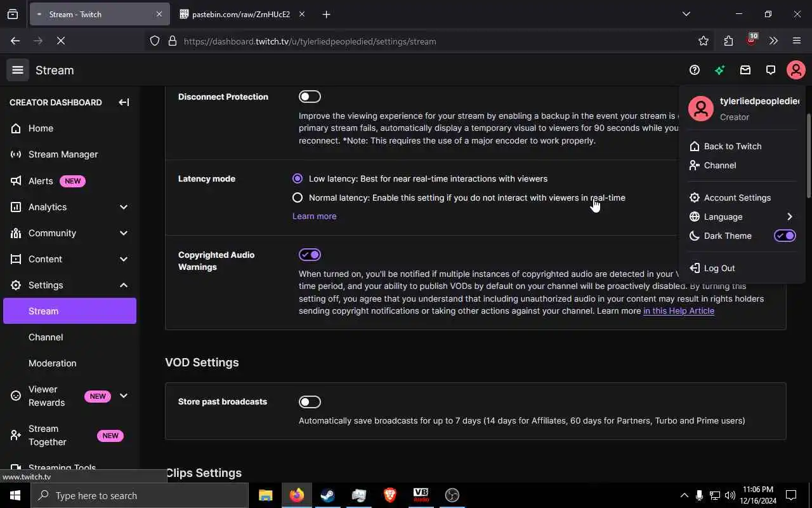Stop loading the page with X button

tap(61, 41)
